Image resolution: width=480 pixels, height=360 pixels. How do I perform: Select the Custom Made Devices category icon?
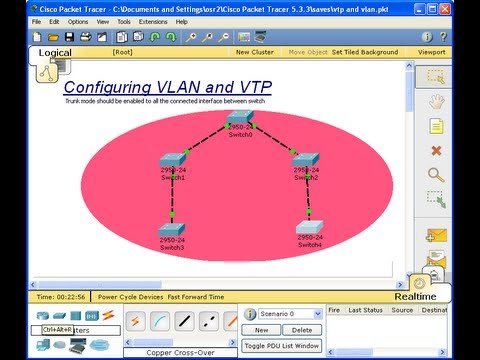coord(78,345)
